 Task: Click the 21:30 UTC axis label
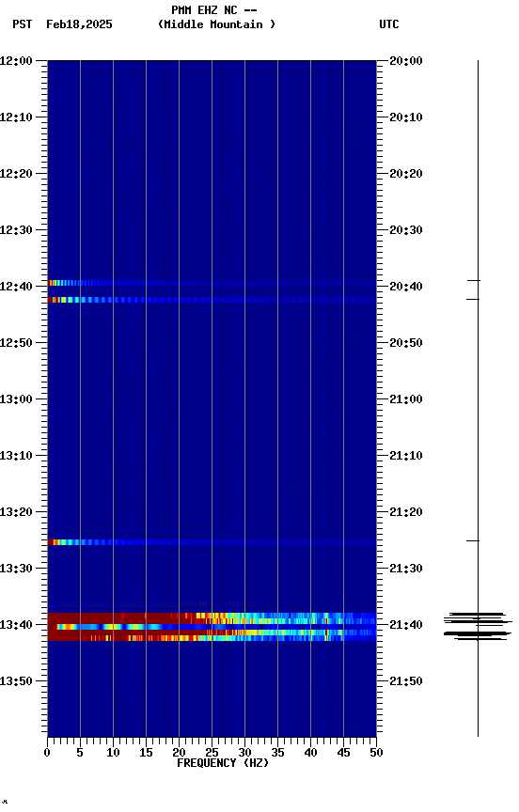tap(406, 570)
